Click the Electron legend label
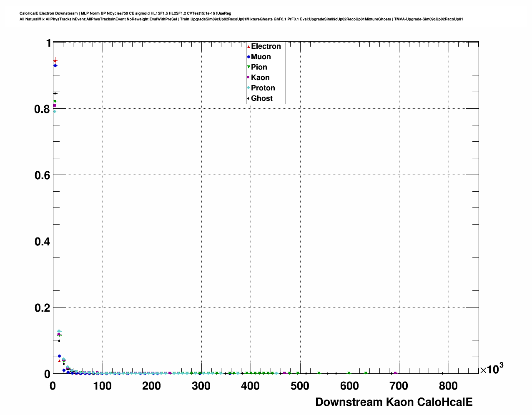This screenshot has width=532, height=415. click(266, 46)
